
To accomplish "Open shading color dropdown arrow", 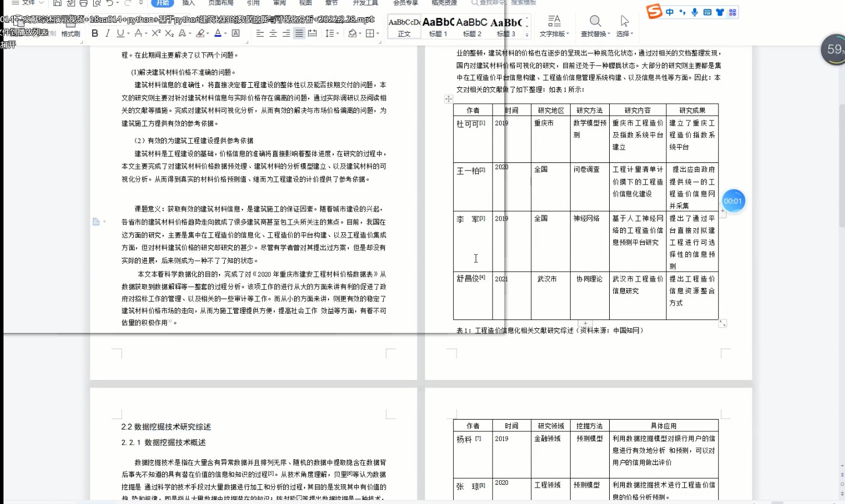I will tap(360, 34).
